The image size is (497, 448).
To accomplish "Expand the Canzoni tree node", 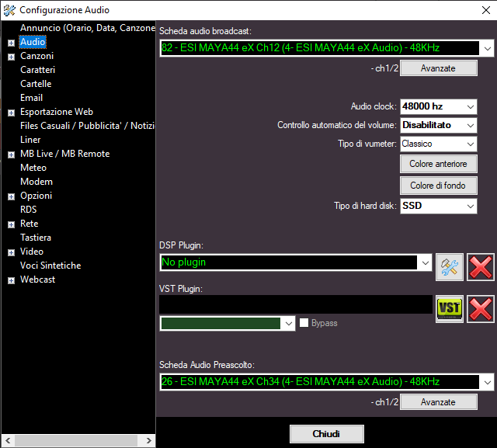I will [11, 57].
